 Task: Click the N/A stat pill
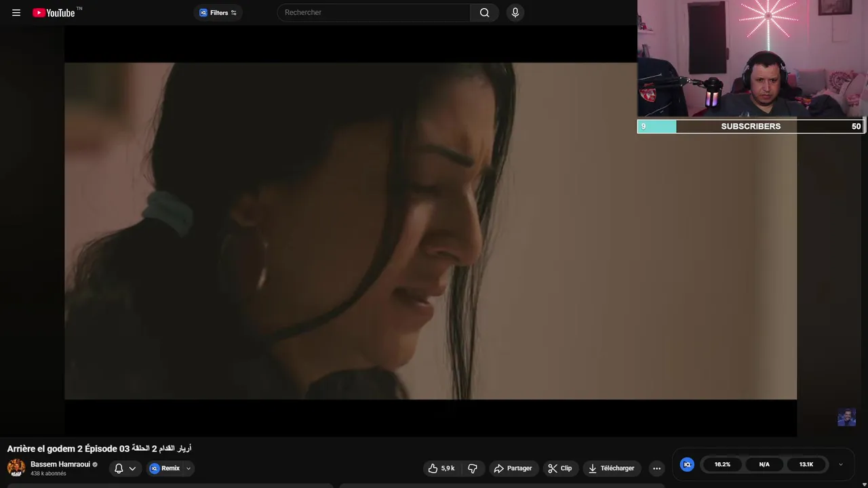click(x=764, y=464)
